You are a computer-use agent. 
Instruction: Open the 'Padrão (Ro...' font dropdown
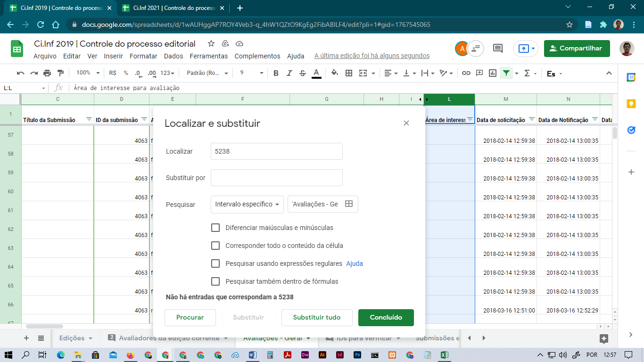(x=207, y=73)
